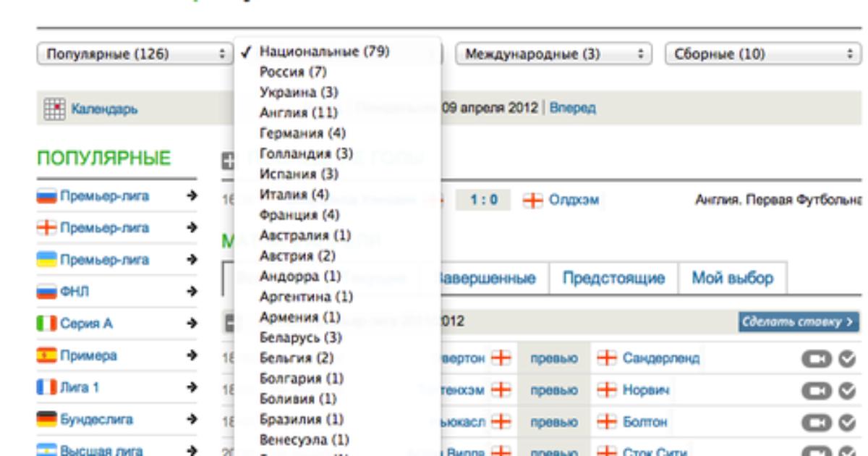The image size is (868, 456).
Task: Click the Spanish flag icon beside Примера
Action: pos(46,355)
